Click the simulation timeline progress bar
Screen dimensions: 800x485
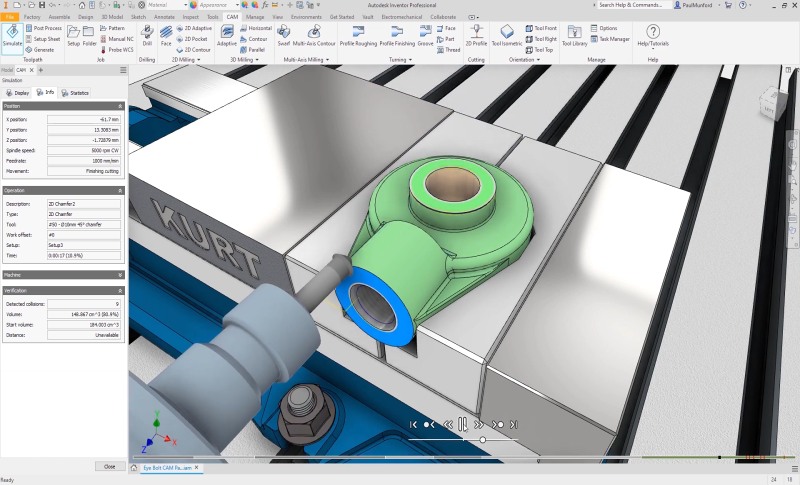[x=462, y=457]
